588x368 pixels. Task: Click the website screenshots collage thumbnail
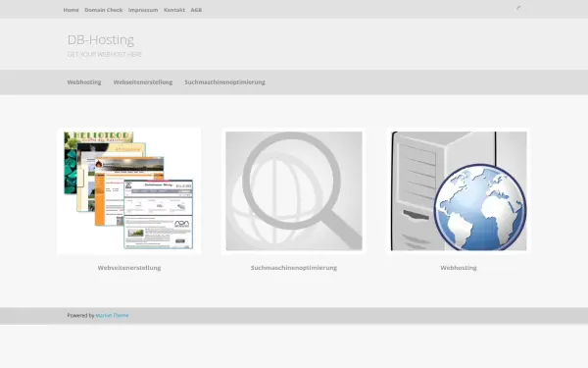tap(129, 190)
